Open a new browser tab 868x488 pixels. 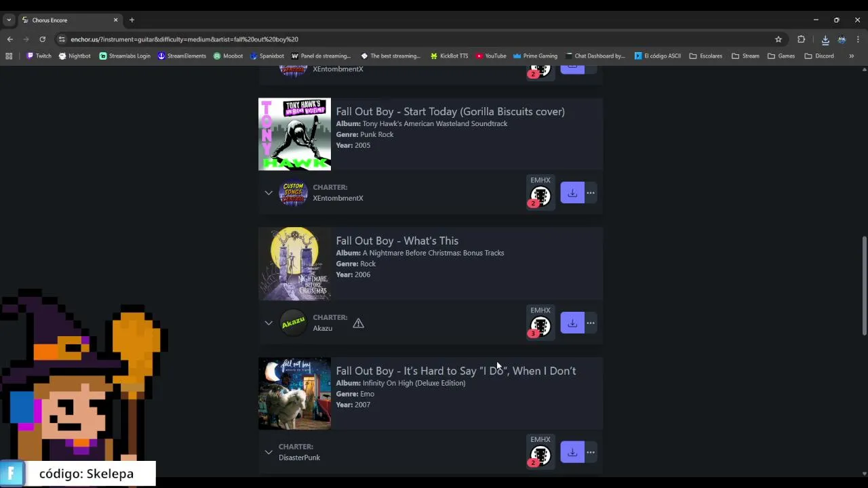[132, 20]
